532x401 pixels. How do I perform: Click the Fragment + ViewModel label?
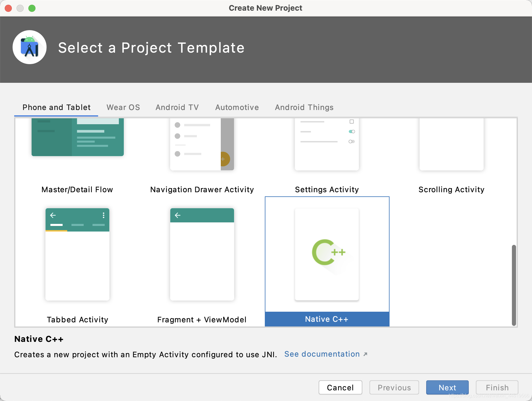(x=202, y=320)
